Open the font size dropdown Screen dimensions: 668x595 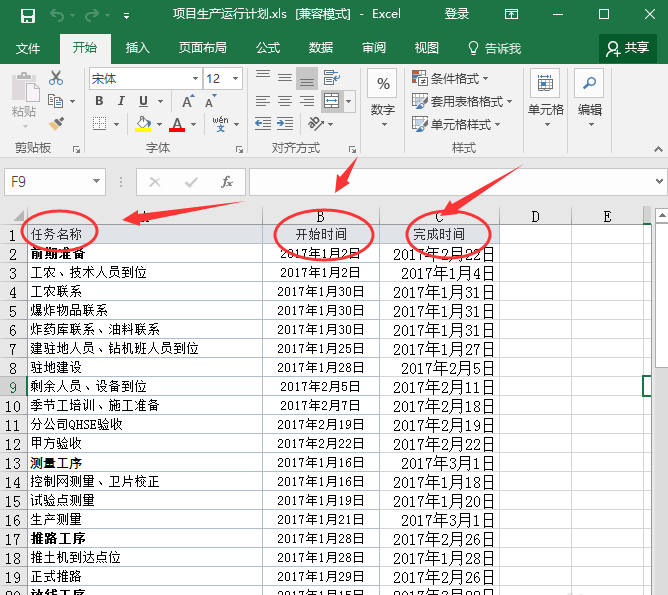point(244,78)
